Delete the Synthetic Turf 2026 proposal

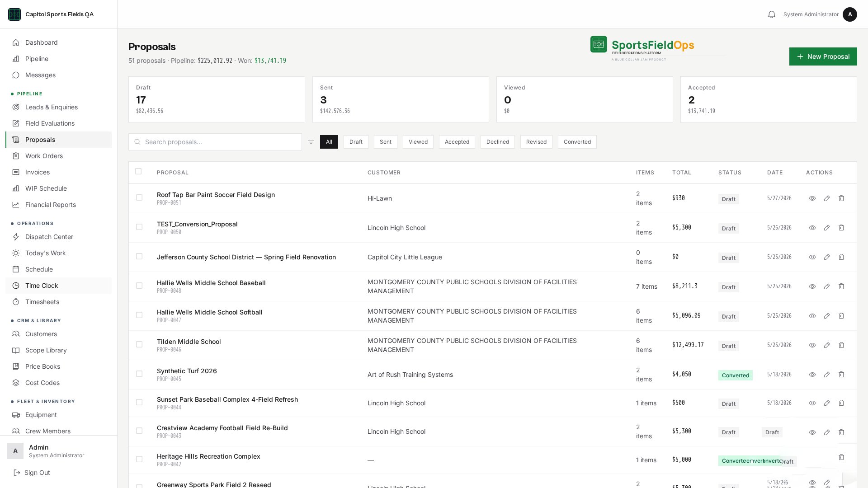pos(841,375)
